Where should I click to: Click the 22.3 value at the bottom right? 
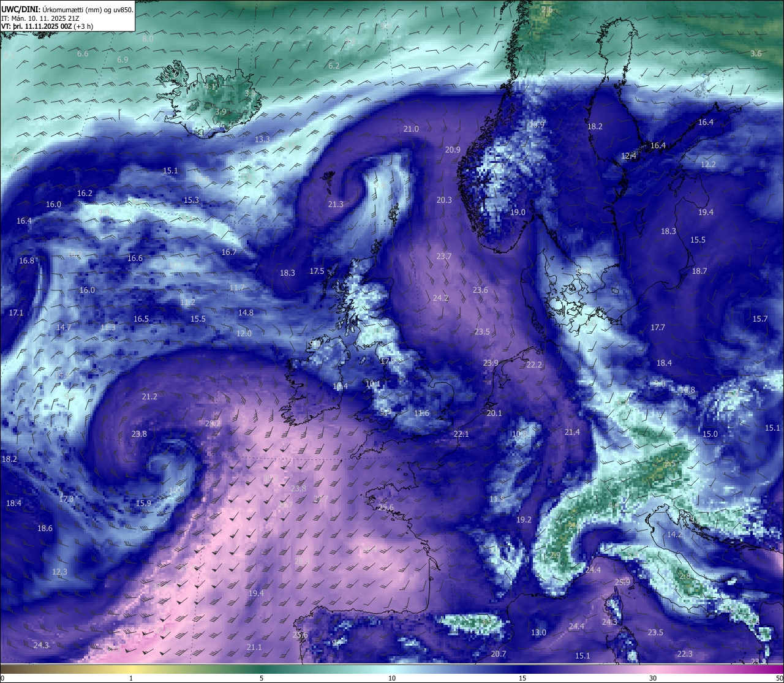pos(685,654)
